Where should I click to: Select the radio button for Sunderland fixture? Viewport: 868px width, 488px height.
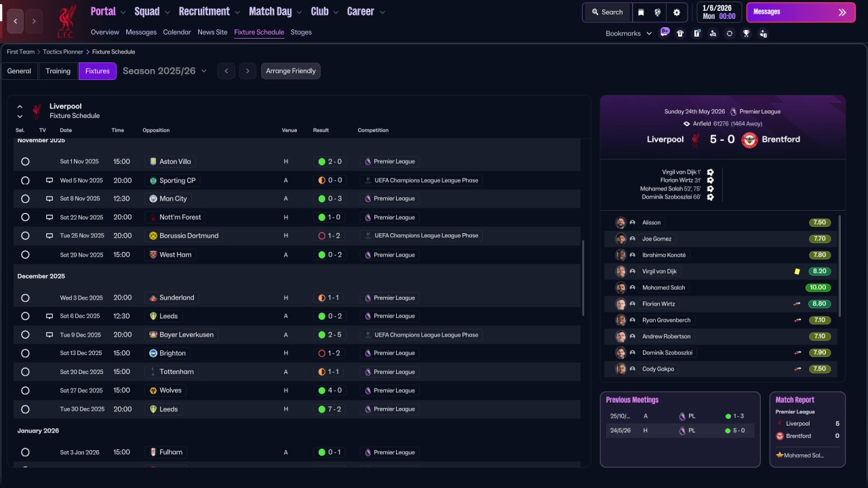coord(25,298)
